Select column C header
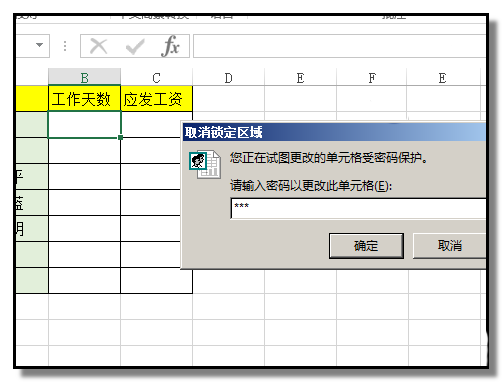This screenshot has height=382, width=502. coord(156,77)
